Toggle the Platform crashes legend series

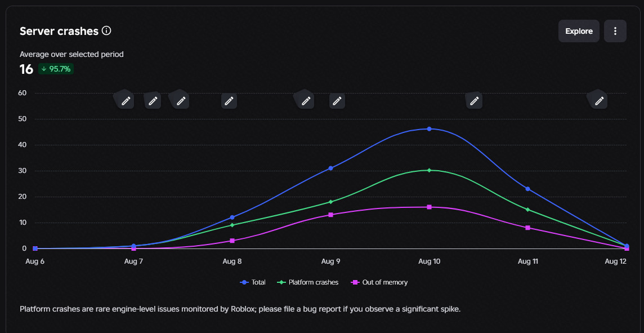tap(308, 282)
